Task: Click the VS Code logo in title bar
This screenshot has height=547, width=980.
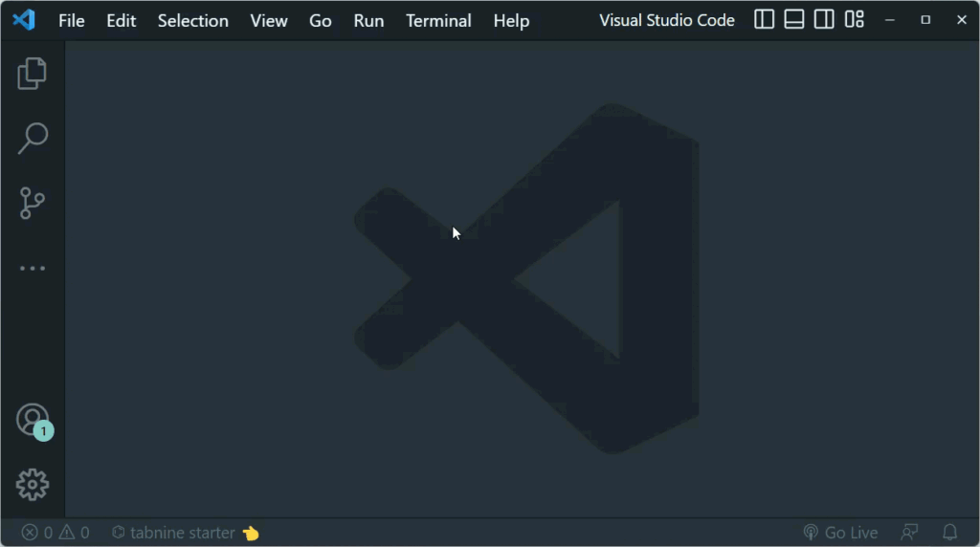Action: click(24, 20)
